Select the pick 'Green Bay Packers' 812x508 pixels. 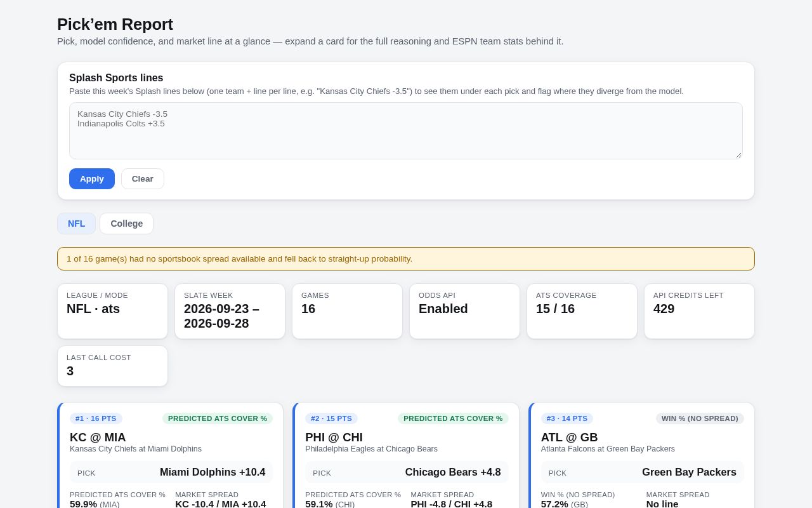[689, 472]
